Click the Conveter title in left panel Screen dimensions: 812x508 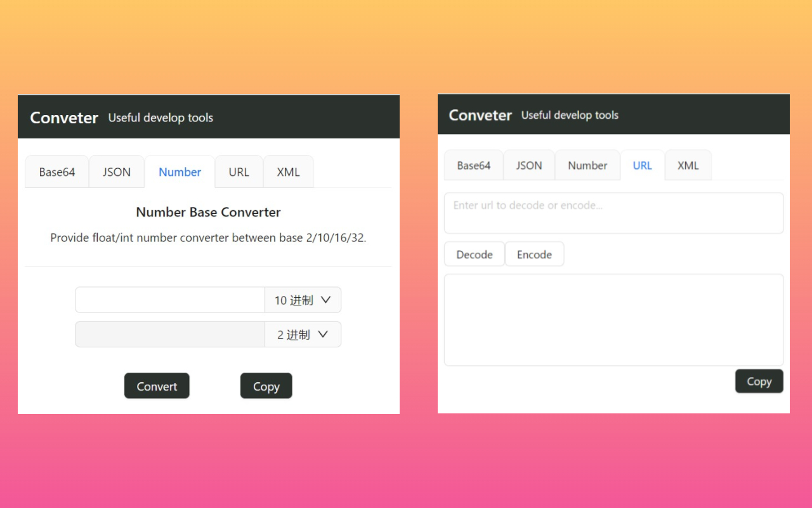pos(64,118)
